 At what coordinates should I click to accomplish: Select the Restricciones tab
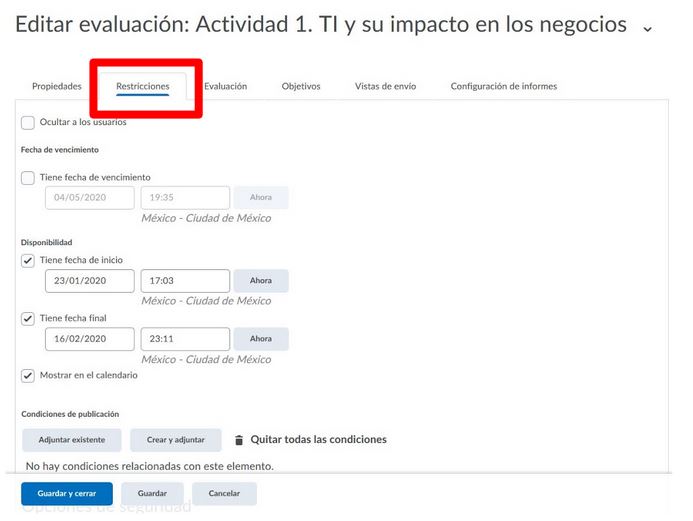click(142, 87)
